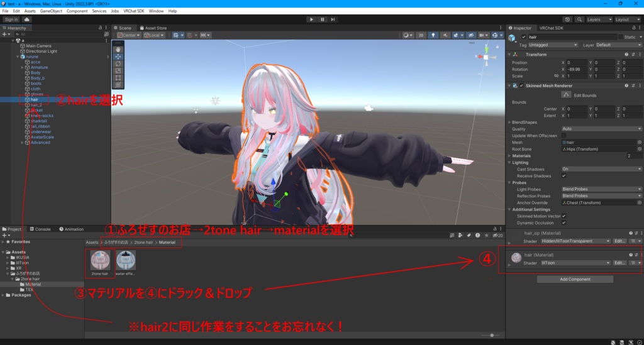The width and height of the screenshot is (644, 345).
Task: Select the Scale tool
Action: [118, 70]
